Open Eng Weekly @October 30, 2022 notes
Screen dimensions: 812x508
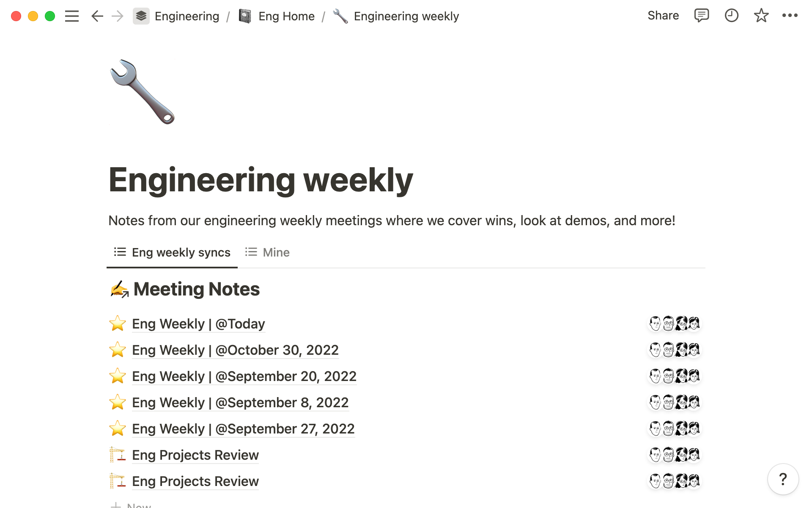235,350
